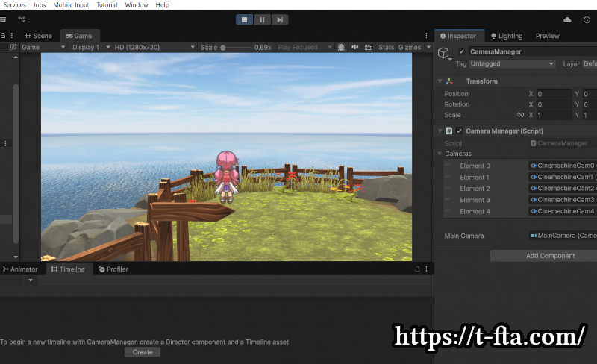Image resolution: width=597 pixels, height=364 pixels.
Task: Open the cloud services icon in the toolbar
Action: click(567, 19)
